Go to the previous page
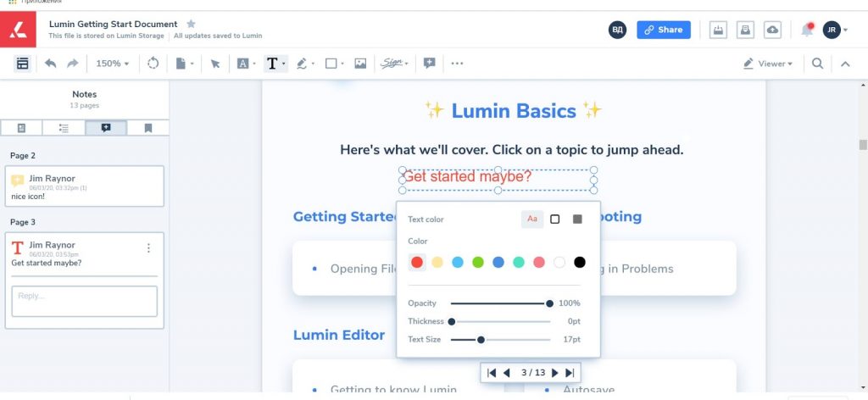This screenshot has width=868, height=400. 506,373
